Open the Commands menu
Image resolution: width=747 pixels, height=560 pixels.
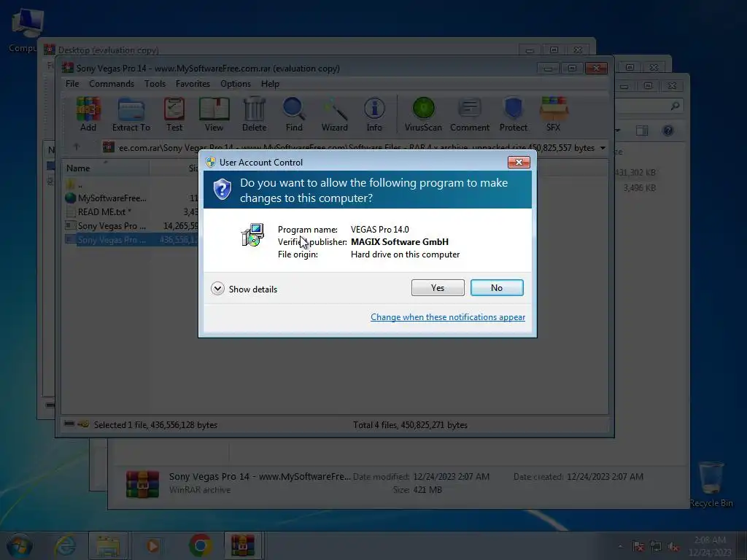click(112, 84)
